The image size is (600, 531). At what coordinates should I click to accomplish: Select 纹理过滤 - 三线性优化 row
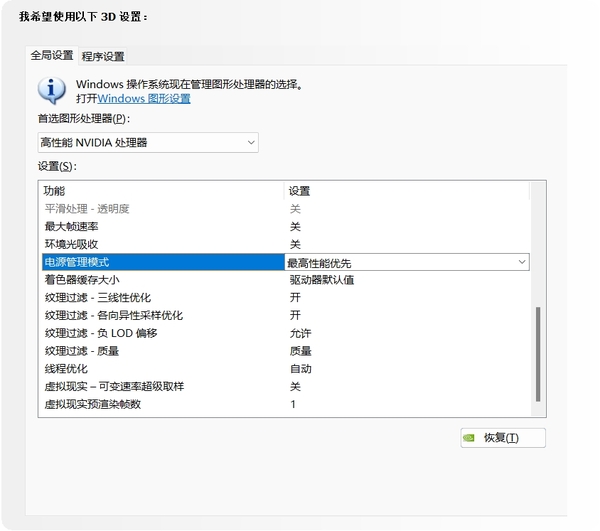click(285, 298)
